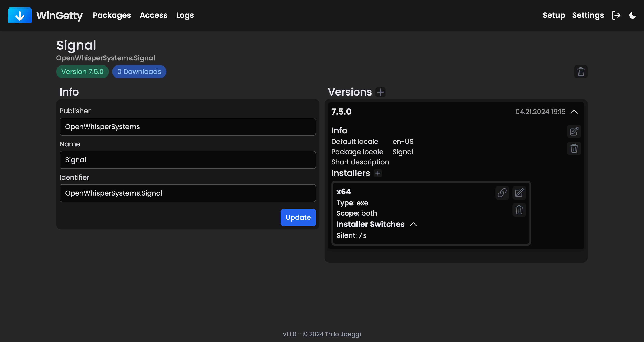This screenshot has height=342, width=644.
Task: Go to Setup page
Action: point(554,15)
